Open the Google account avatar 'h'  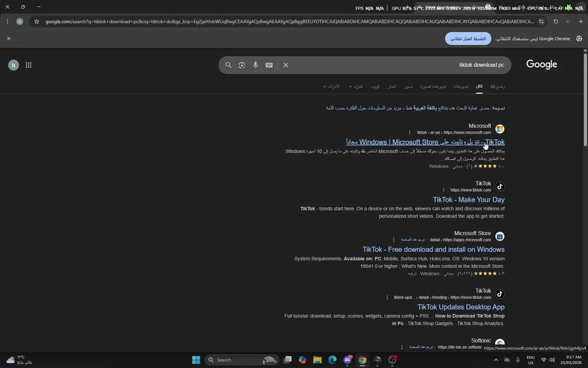pyautogui.click(x=13, y=65)
